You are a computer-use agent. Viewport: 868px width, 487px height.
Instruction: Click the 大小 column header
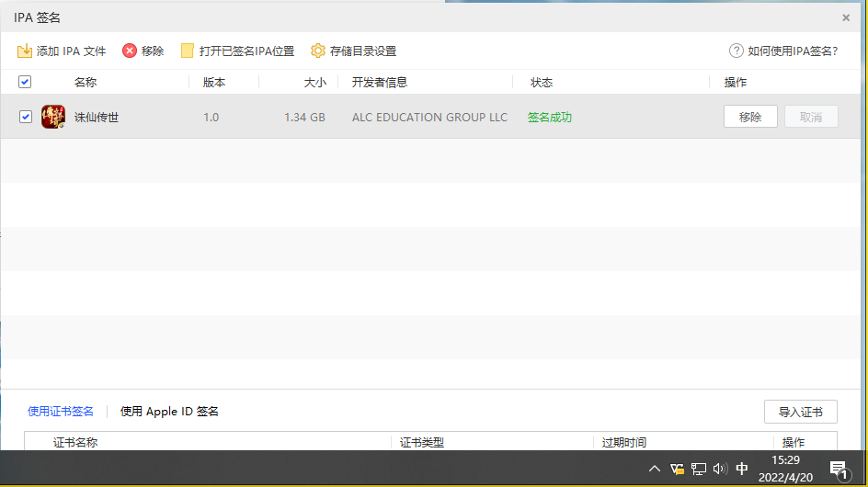click(x=314, y=82)
